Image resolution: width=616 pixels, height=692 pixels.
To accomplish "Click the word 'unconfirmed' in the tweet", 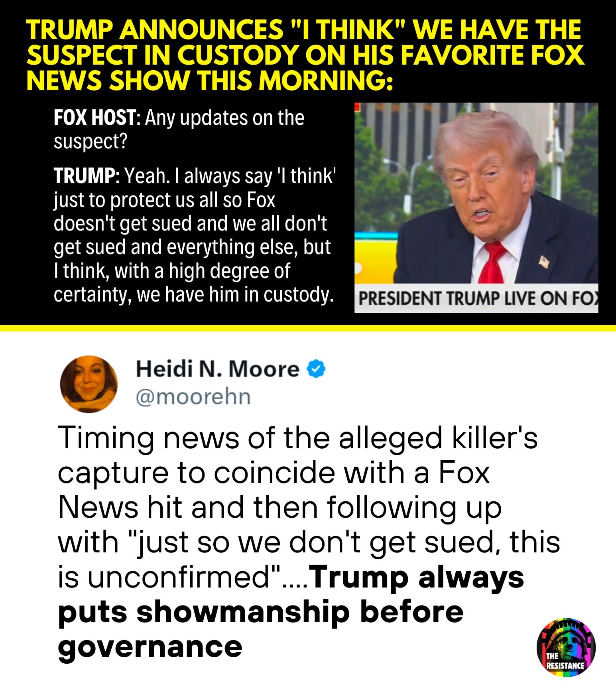I will (x=179, y=578).
